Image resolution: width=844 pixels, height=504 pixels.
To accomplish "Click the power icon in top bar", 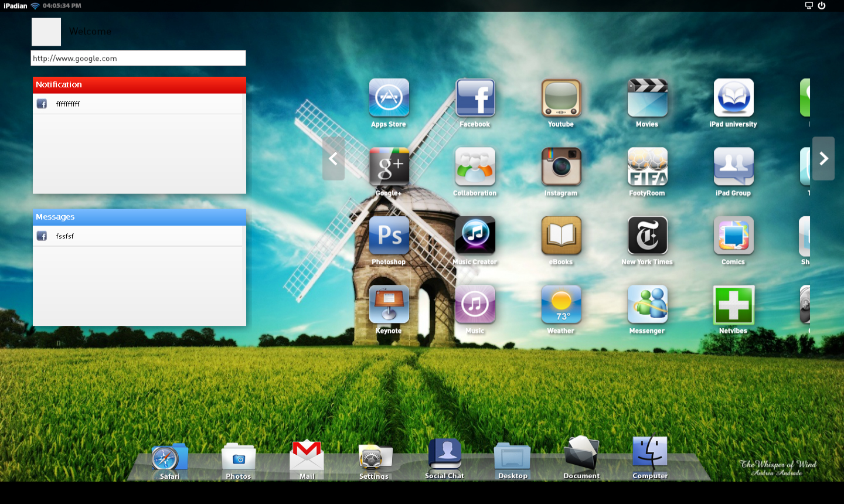I will pyautogui.click(x=822, y=5).
